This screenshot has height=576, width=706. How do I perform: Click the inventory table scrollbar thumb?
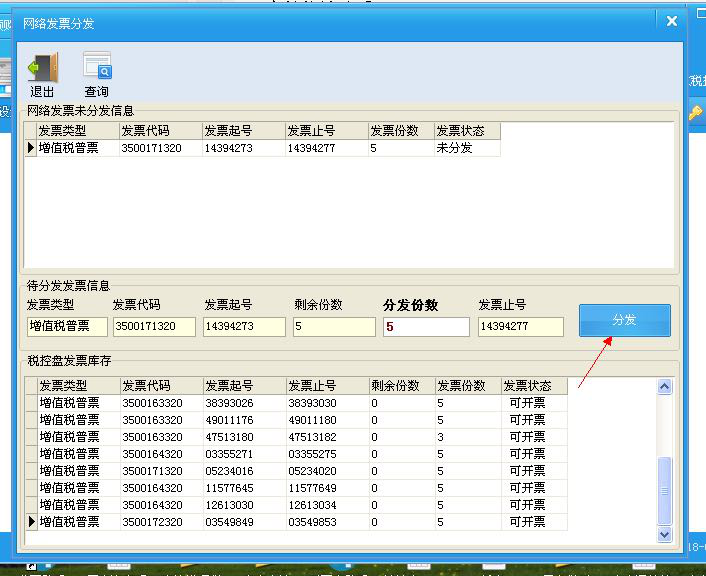664,490
